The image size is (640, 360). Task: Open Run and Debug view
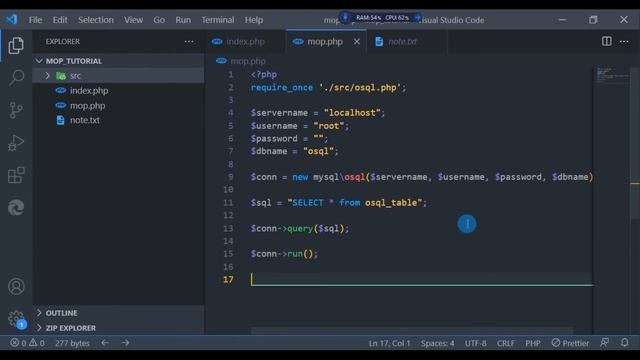16,143
